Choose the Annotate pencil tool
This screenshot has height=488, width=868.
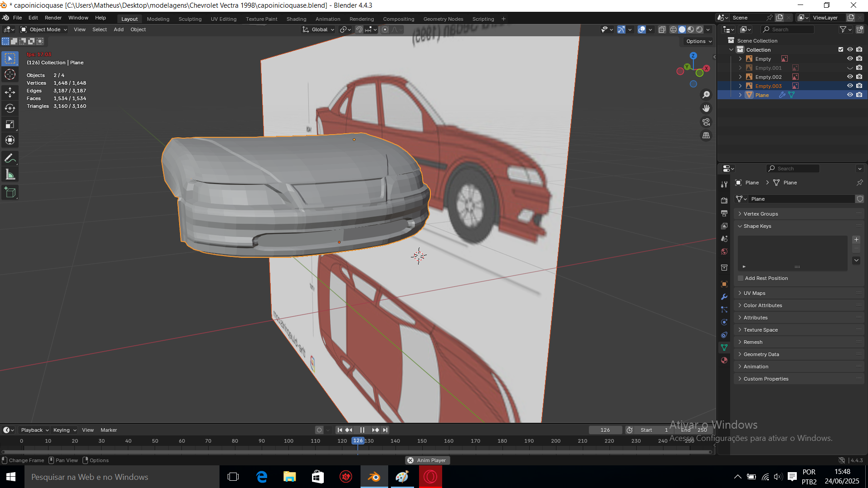10,159
